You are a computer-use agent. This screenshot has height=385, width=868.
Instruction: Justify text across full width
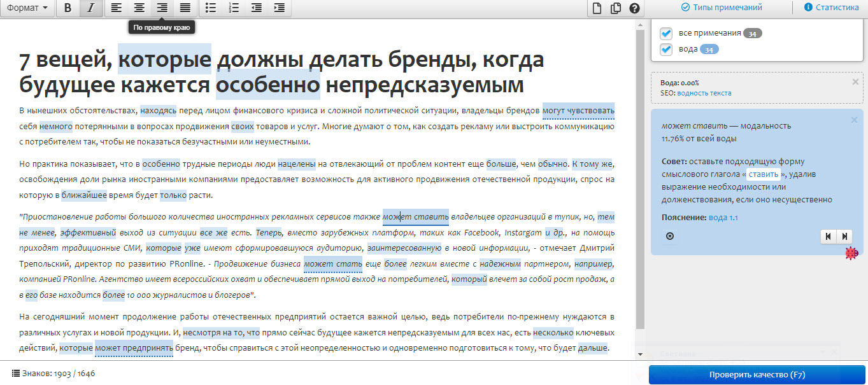point(185,8)
